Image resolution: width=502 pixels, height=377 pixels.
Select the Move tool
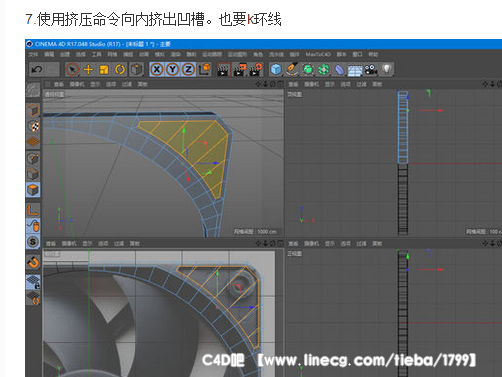click(88, 69)
